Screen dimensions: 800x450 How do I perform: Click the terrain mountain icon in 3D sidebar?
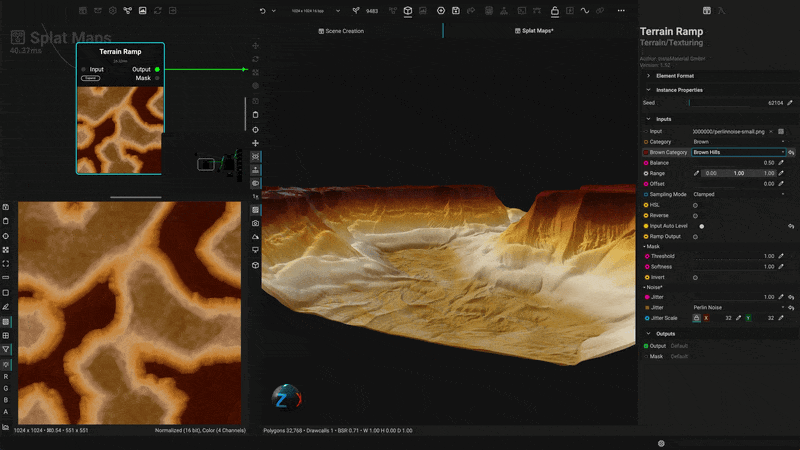(x=255, y=237)
